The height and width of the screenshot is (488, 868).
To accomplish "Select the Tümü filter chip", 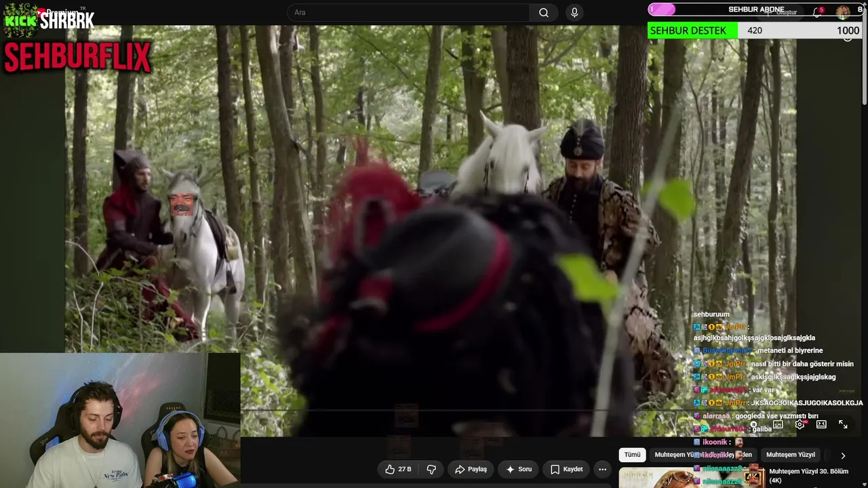I will click(x=632, y=455).
